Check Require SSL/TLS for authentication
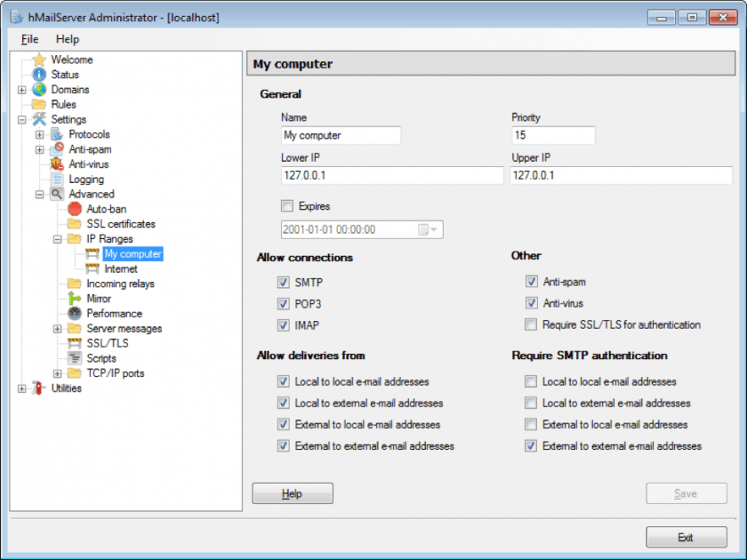The width and height of the screenshot is (747, 560). pos(531,324)
